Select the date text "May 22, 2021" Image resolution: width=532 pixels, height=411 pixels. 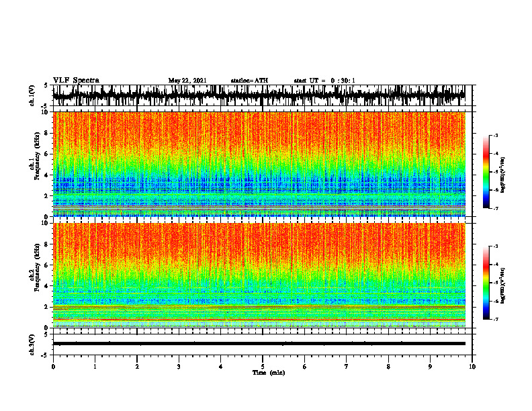click(x=187, y=81)
